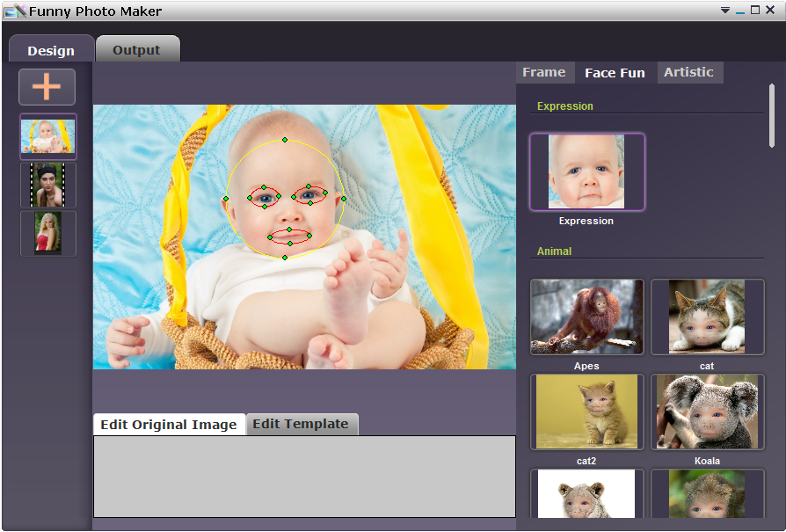This screenshot has height=532, width=786.
Task: Open the Frame tab
Action: click(x=544, y=72)
